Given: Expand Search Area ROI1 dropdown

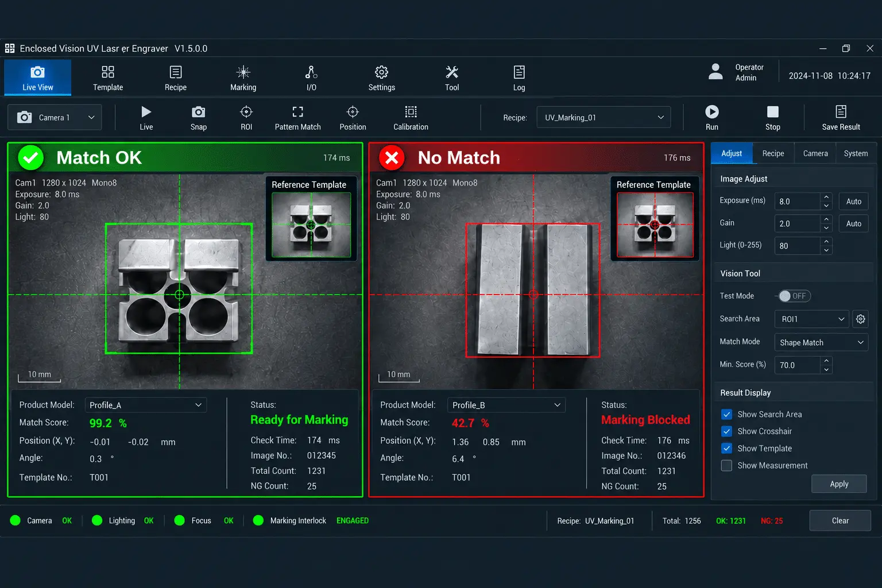Looking at the screenshot, I should (x=811, y=319).
